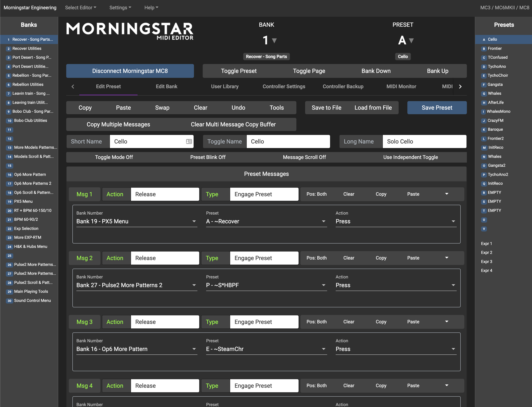
Task: Click the bank number down triangle
Action: [x=274, y=40]
